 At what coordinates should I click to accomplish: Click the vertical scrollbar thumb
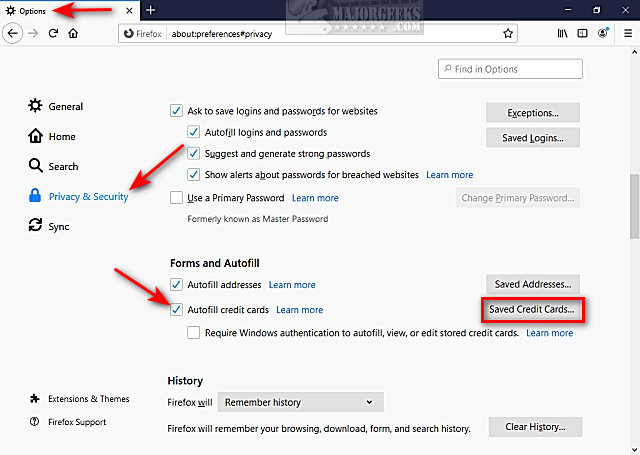634,206
